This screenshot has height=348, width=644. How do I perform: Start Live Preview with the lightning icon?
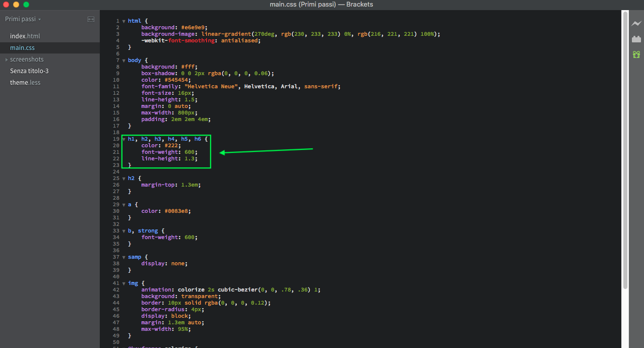[636, 24]
